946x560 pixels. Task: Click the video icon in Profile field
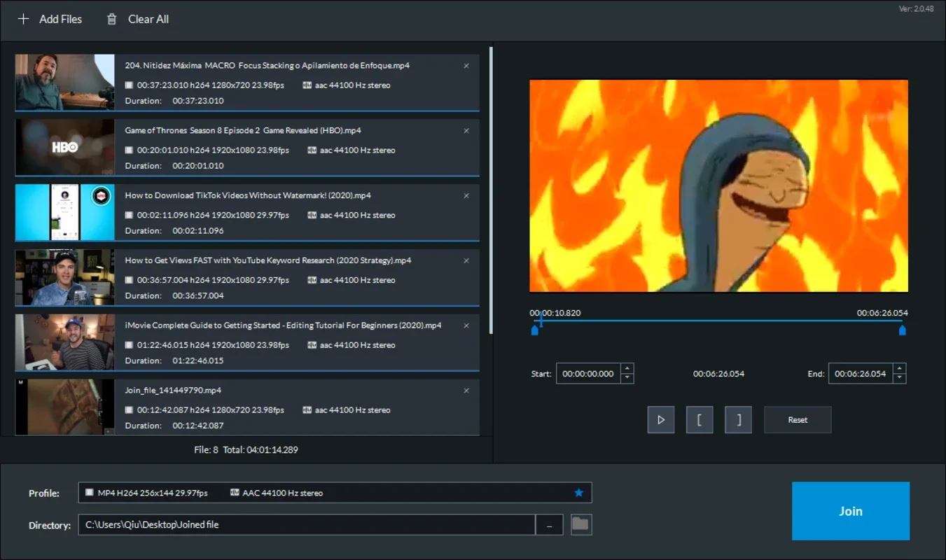tap(89, 493)
